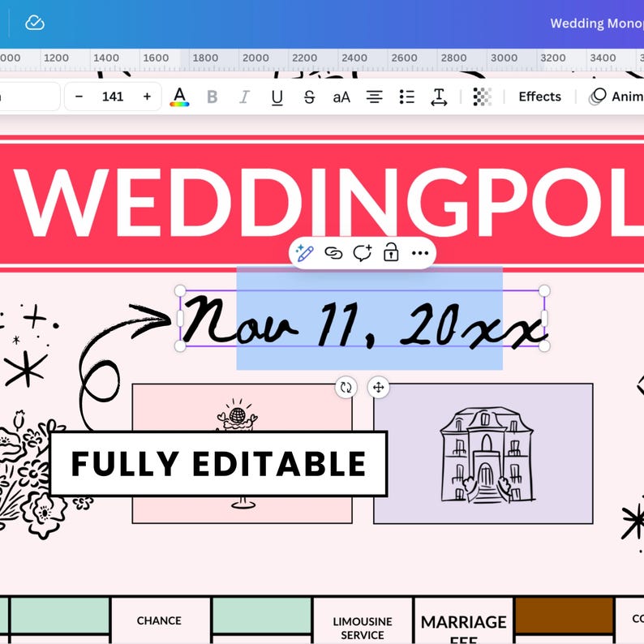Select the flower bouquet illustration
This screenshot has width=644, height=644.
(x=35, y=474)
